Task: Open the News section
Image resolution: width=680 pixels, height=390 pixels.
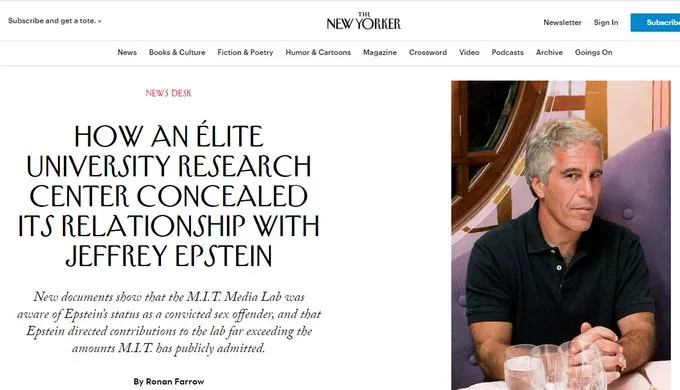Action: 127,52
